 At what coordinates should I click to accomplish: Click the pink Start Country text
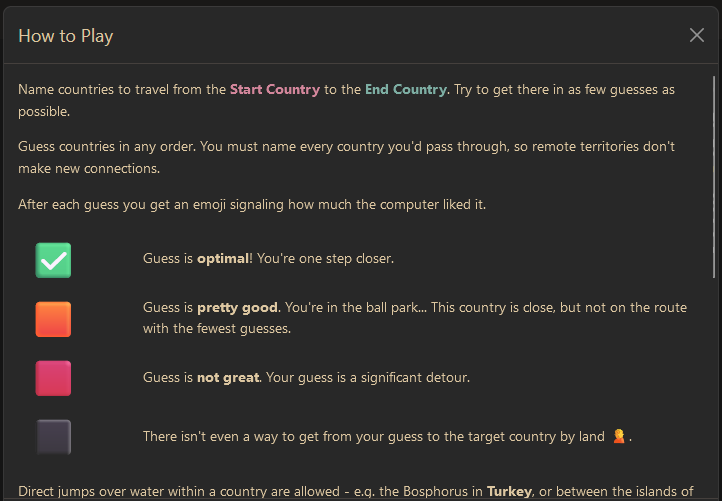[275, 89]
